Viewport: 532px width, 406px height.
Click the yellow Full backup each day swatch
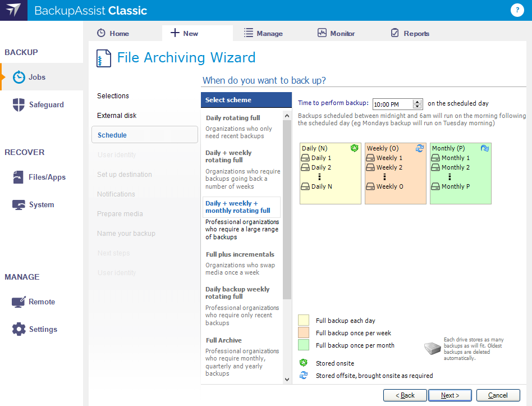[x=304, y=320]
